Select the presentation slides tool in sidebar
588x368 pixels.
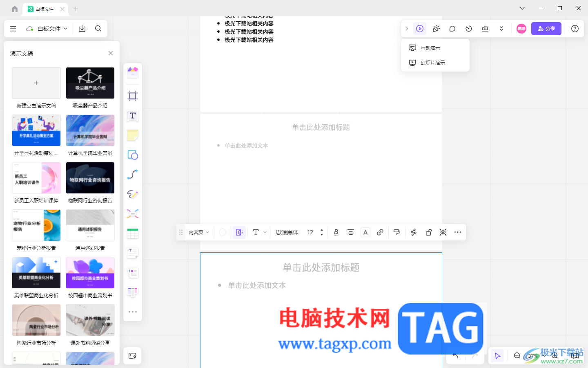tap(133, 273)
